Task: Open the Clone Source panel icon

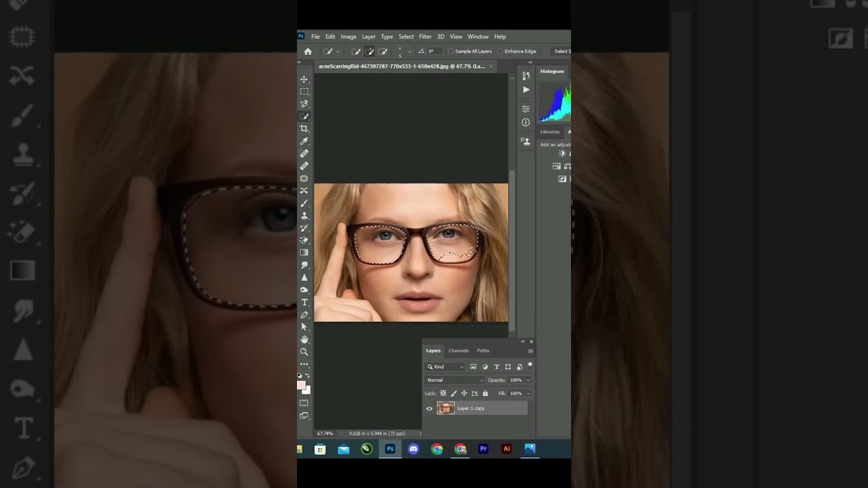Action: (526, 141)
